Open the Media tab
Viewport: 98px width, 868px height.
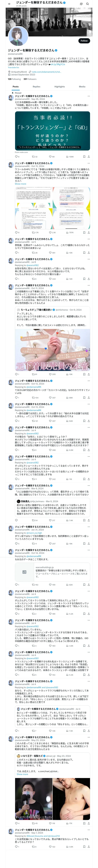point(82,87)
